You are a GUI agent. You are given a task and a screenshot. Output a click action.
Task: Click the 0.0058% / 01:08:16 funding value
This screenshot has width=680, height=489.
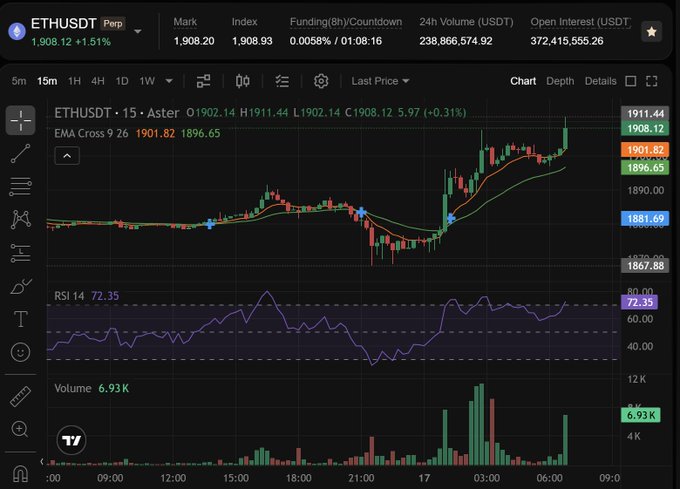[336, 41]
